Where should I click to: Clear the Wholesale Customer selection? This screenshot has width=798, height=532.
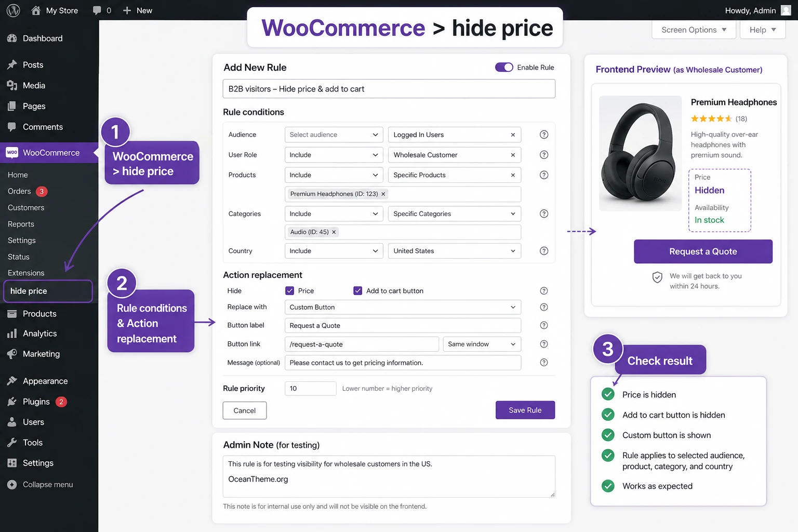point(513,155)
